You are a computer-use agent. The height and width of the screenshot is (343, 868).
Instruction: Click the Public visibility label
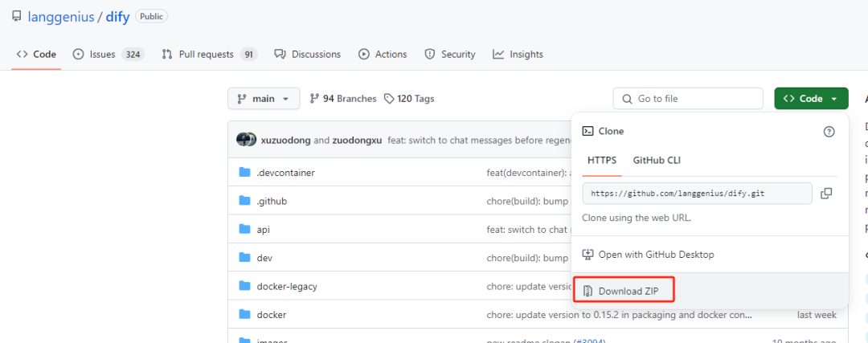(x=151, y=17)
